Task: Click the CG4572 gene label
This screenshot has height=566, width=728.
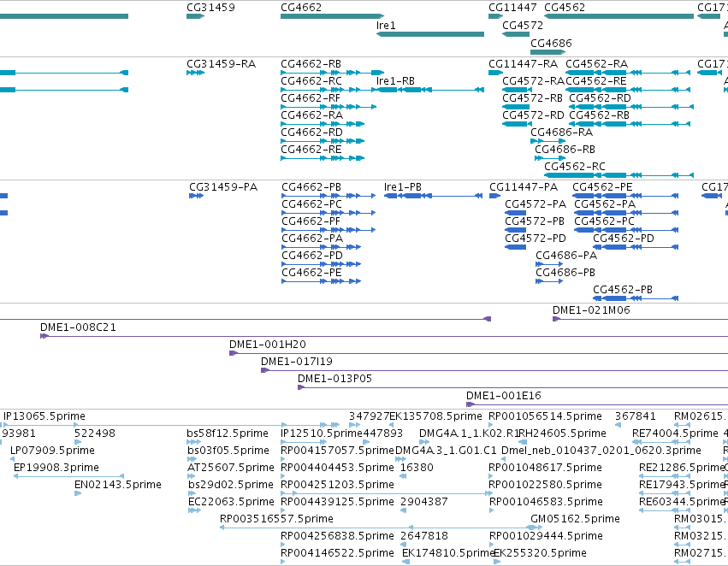Action: tap(523, 26)
